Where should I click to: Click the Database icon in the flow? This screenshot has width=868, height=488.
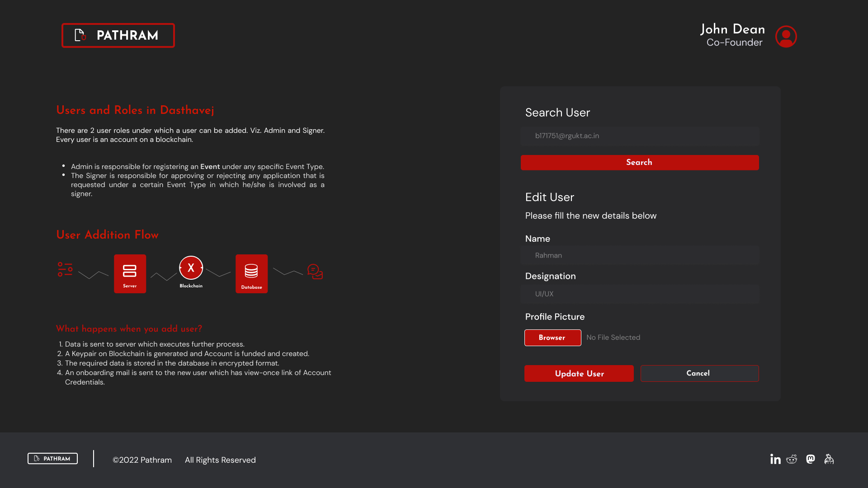coord(251,273)
